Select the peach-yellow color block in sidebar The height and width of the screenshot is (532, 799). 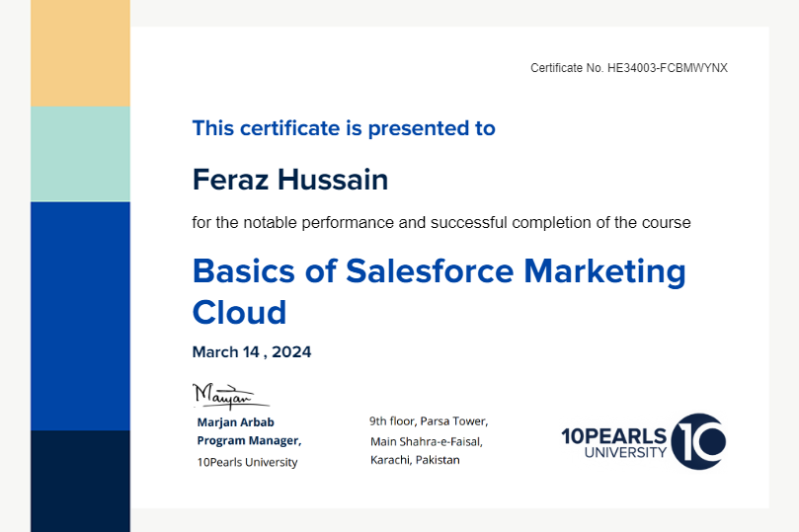tap(80, 53)
